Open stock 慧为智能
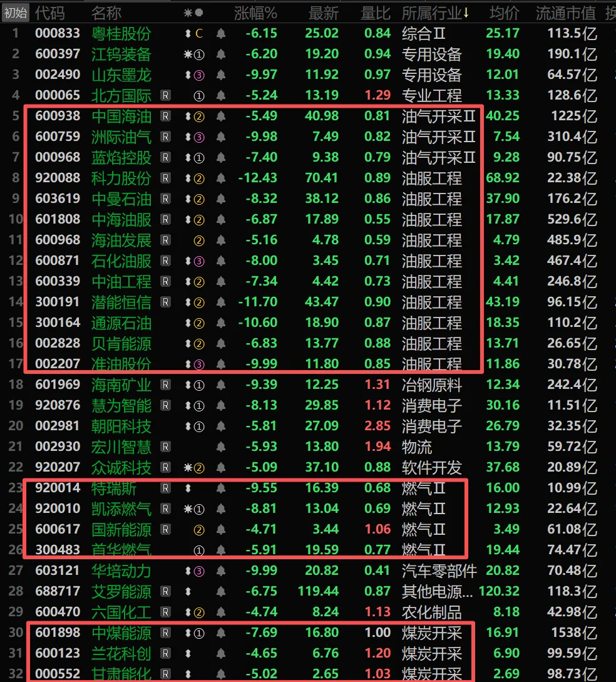 [121, 406]
